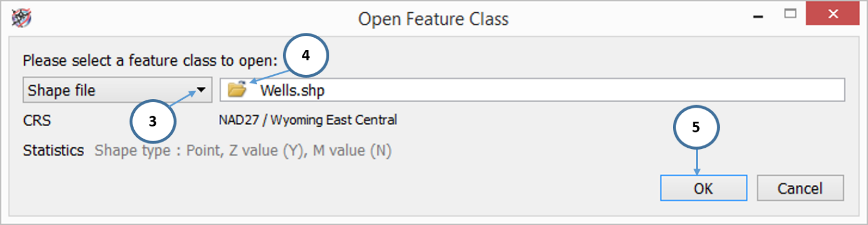The height and width of the screenshot is (225, 868).
Task: Close the Open Feature Class dialog
Action: 831,13
